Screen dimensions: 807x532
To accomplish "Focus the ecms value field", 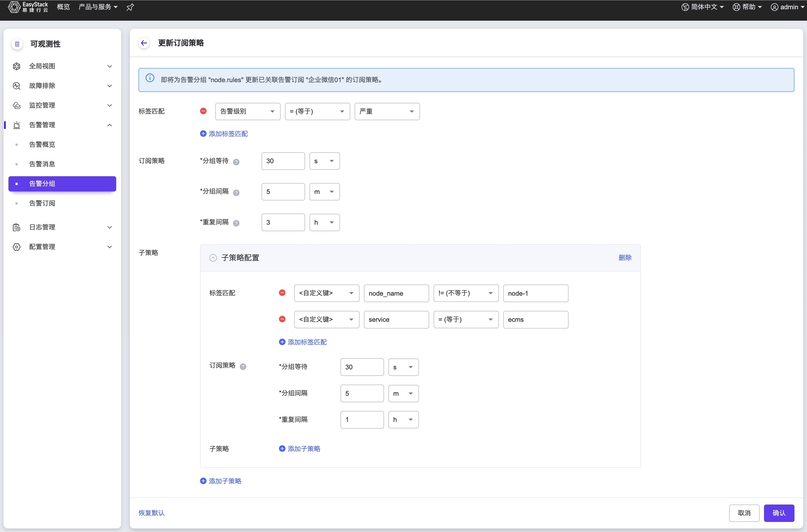I will tap(536, 320).
